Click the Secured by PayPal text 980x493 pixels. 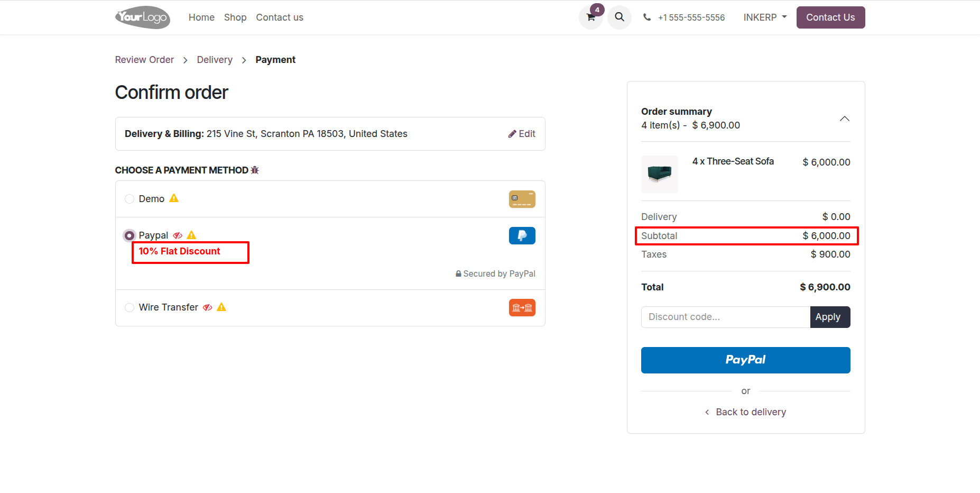(499, 274)
